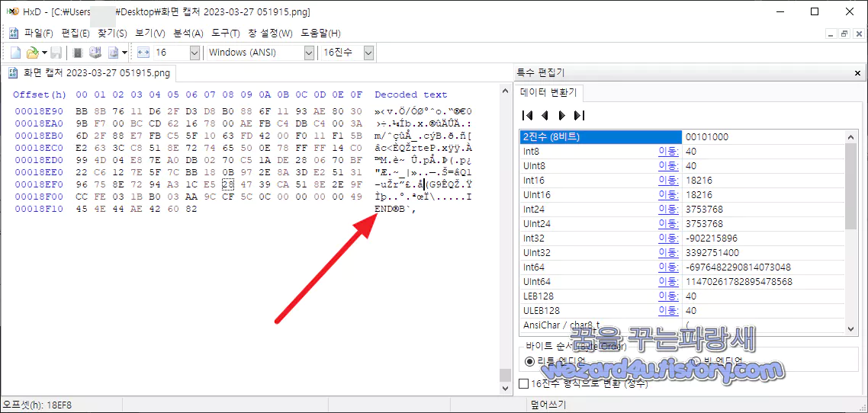The height and width of the screenshot is (413, 868).
Task: Click Decoded text column header
Action: point(411,94)
